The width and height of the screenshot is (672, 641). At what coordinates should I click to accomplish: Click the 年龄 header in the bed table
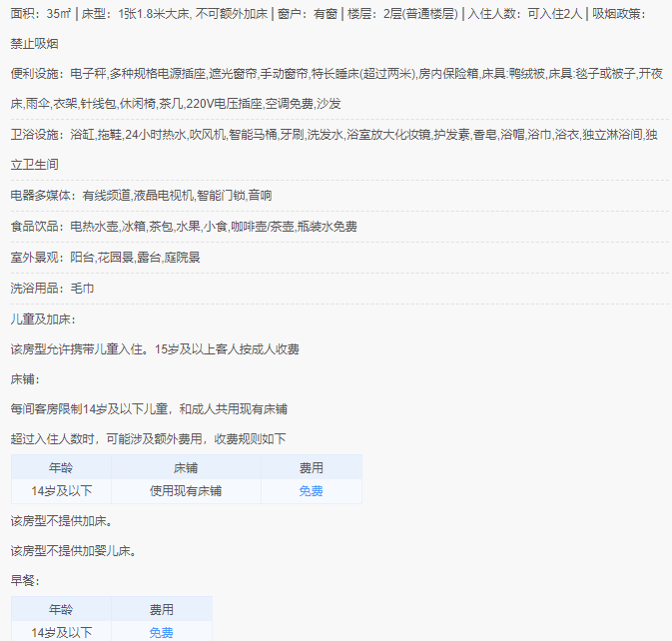[x=61, y=467]
